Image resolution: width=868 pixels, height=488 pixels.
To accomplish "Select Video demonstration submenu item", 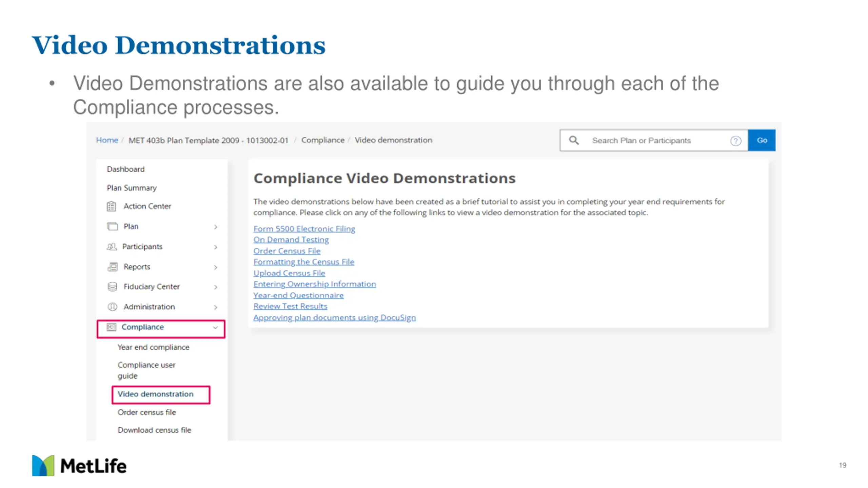I will click(155, 394).
